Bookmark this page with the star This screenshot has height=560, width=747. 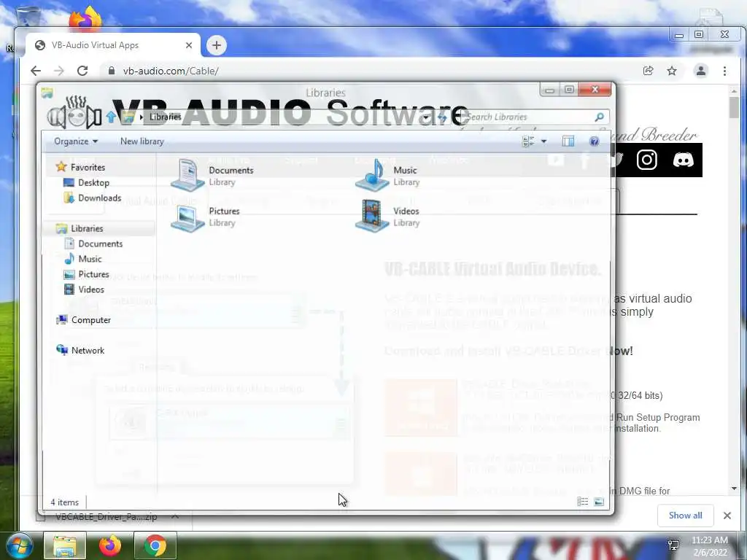(x=672, y=71)
